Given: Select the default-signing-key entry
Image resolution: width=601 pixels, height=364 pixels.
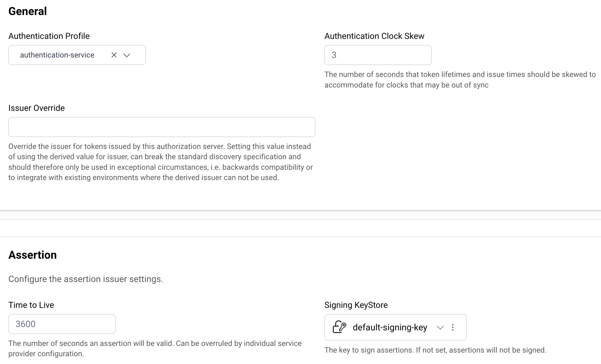Looking at the screenshot, I should click(390, 327).
